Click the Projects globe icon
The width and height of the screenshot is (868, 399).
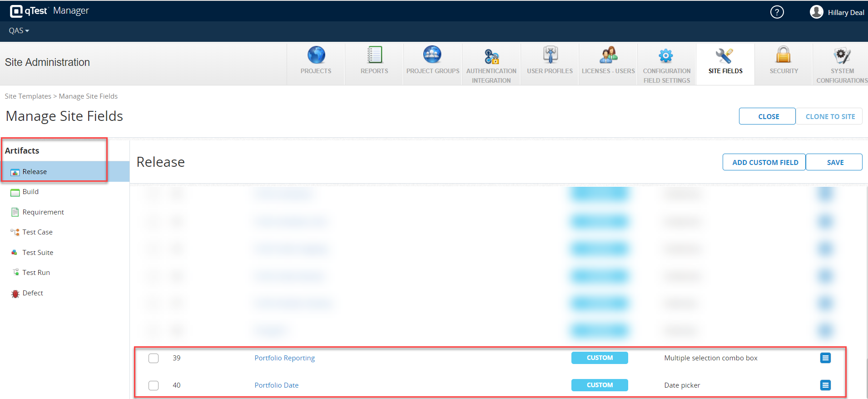(316, 55)
